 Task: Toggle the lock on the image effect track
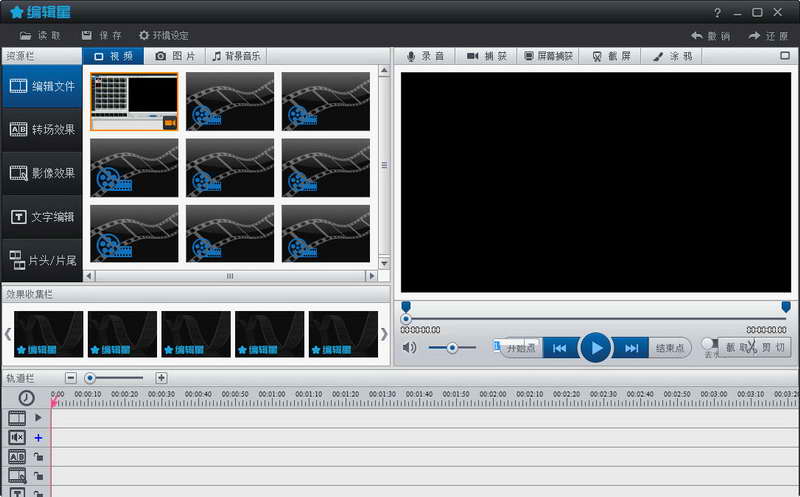click(x=38, y=476)
